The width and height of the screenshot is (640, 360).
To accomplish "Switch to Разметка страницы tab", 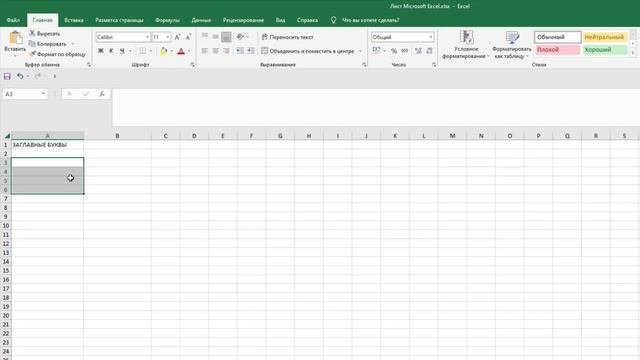I will click(119, 20).
